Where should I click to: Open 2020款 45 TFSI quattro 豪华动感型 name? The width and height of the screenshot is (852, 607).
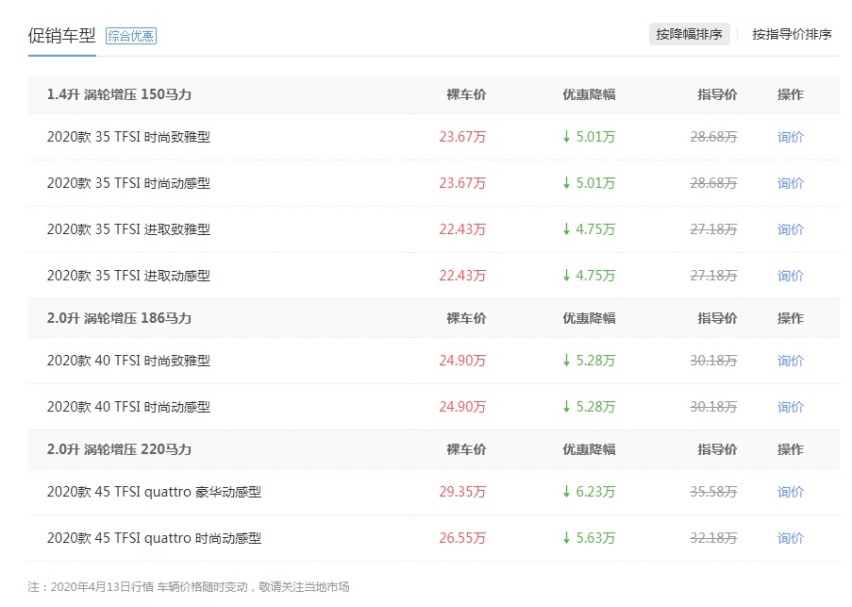coord(154,492)
